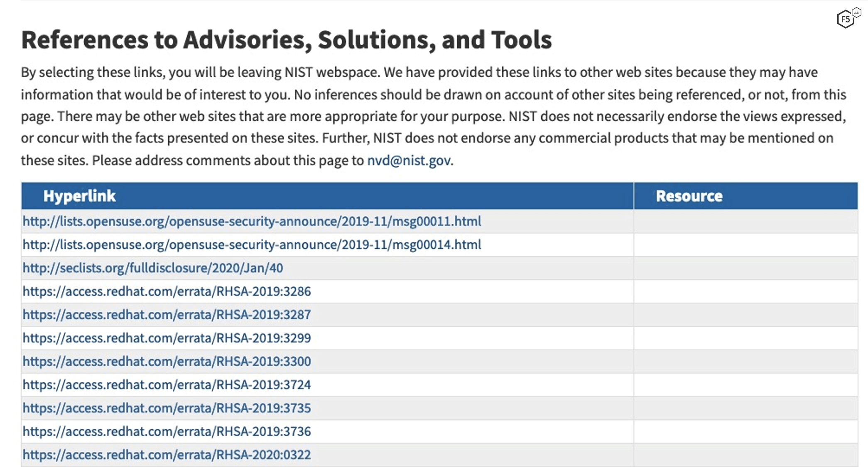This screenshot has height=467, width=868.
Task: Click Resource cell for msg00011.html row
Action: tap(745, 221)
